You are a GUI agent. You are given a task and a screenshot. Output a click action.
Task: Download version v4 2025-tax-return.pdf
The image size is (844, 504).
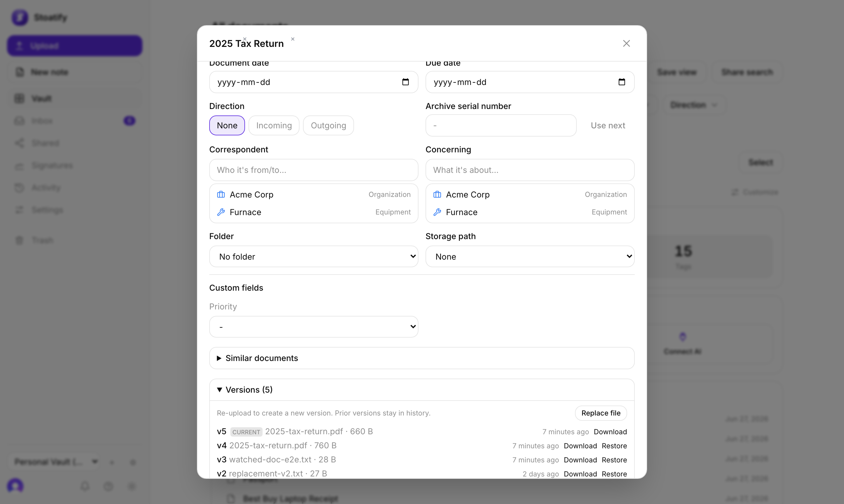pyautogui.click(x=580, y=446)
